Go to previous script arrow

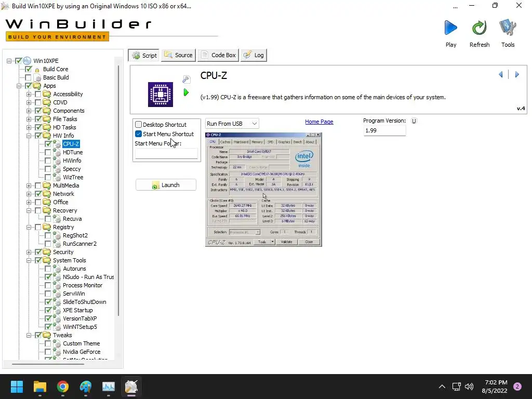point(501,74)
